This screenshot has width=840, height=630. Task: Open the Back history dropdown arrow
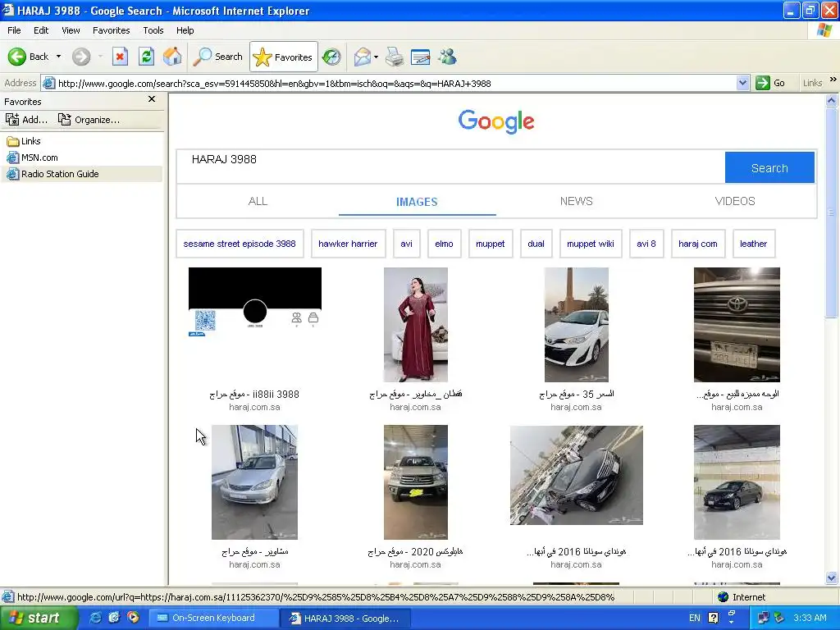[58, 57]
